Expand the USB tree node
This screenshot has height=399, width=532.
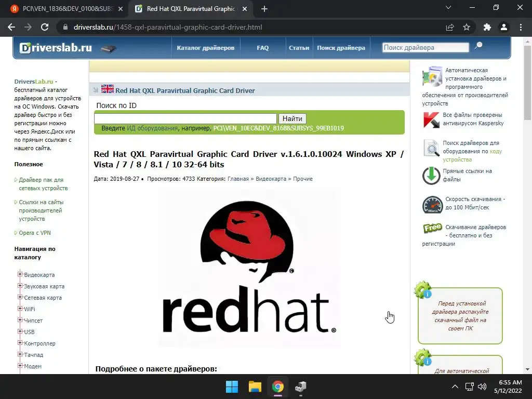click(x=20, y=331)
